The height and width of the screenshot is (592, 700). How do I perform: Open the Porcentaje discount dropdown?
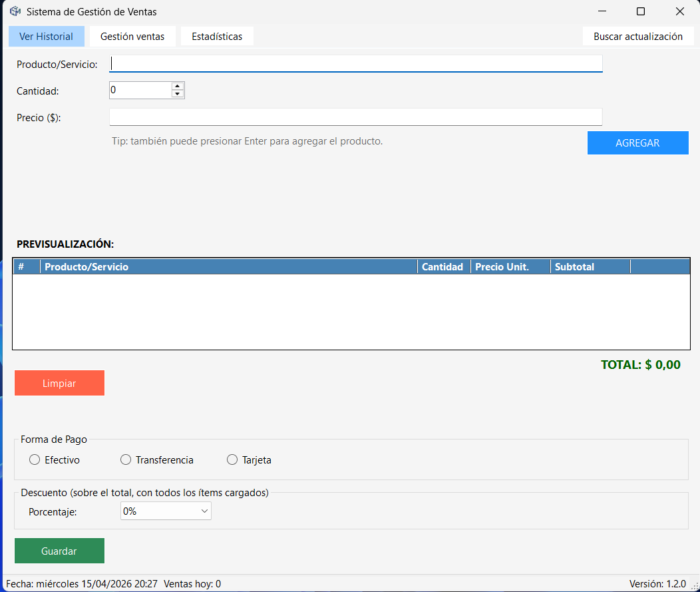click(x=166, y=511)
